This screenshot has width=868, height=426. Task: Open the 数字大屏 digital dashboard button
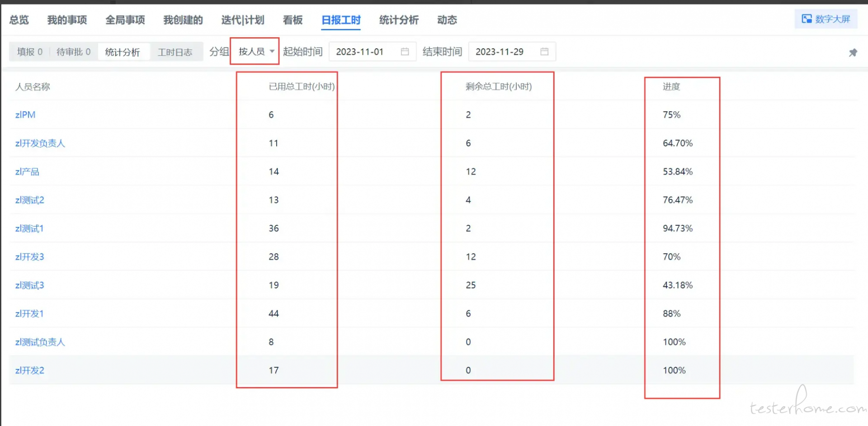(826, 19)
